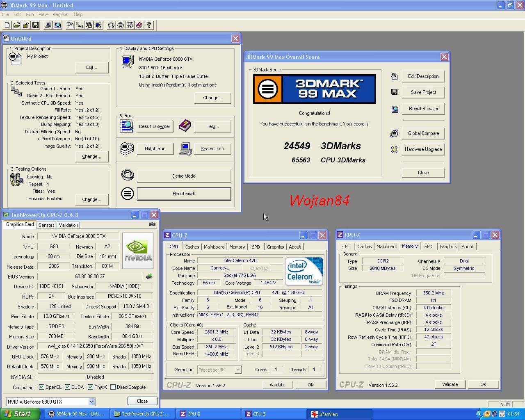Click Change button in Display and CPU Settings
Image resolution: width=525 pixels, height=420 pixels.
click(x=212, y=98)
